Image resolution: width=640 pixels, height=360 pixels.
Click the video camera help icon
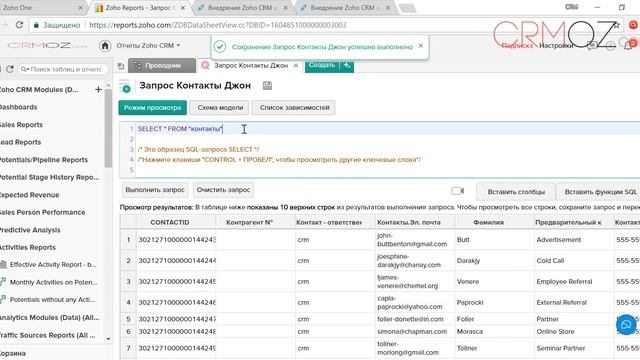coord(458,191)
